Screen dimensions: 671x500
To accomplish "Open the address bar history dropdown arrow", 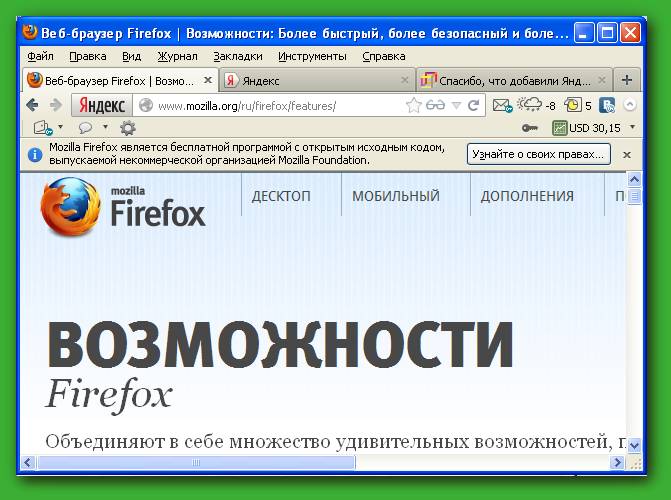I will pyautogui.click(x=456, y=105).
